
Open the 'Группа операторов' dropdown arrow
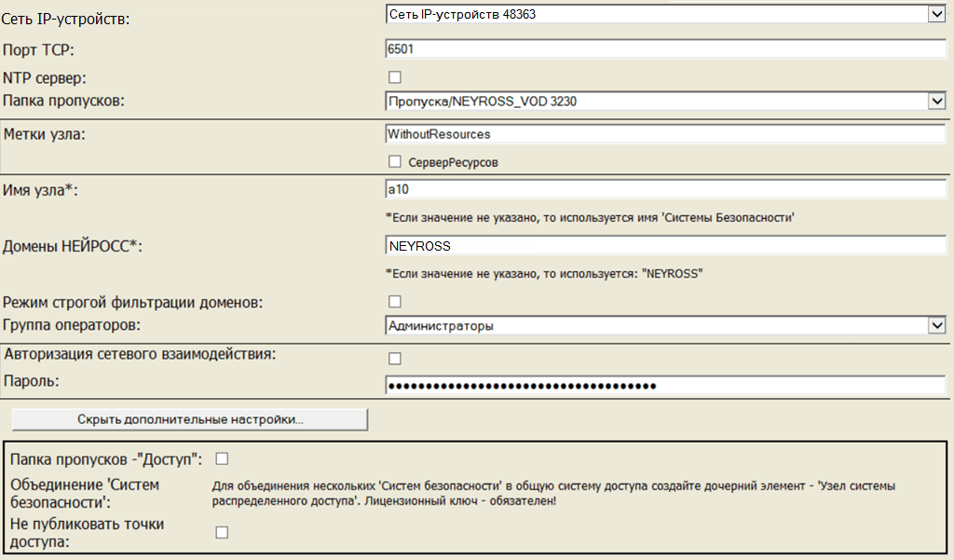936,325
